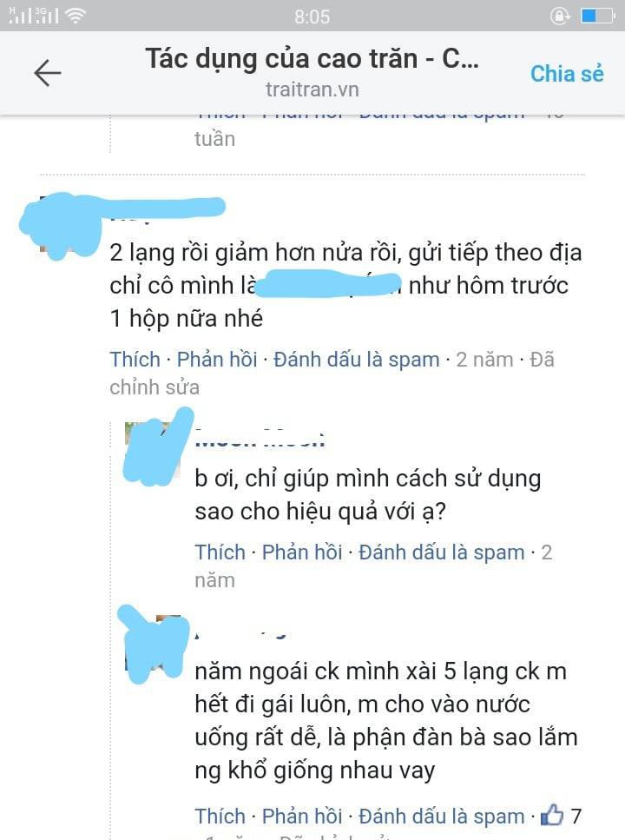Select Phản hồi under 'b ơi' reply
625x840 pixels.
coord(302,552)
